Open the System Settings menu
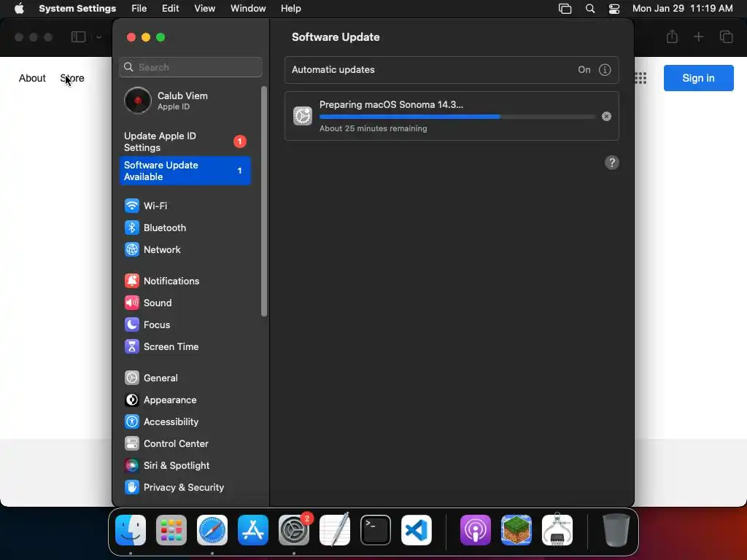The width and height of the screenshot is (747, 560). pos(77,9)
